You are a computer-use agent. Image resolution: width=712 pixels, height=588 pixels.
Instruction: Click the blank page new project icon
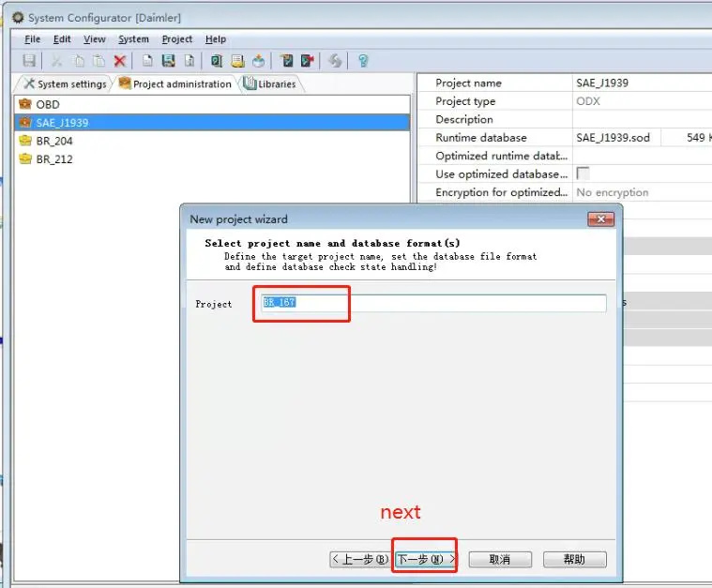coord(147,61)
